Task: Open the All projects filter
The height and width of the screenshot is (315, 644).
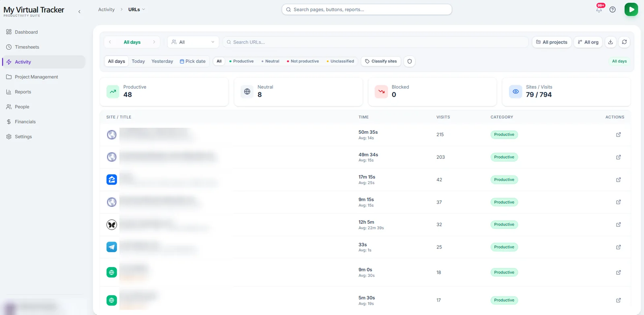Action: click(x=552, y=42)
